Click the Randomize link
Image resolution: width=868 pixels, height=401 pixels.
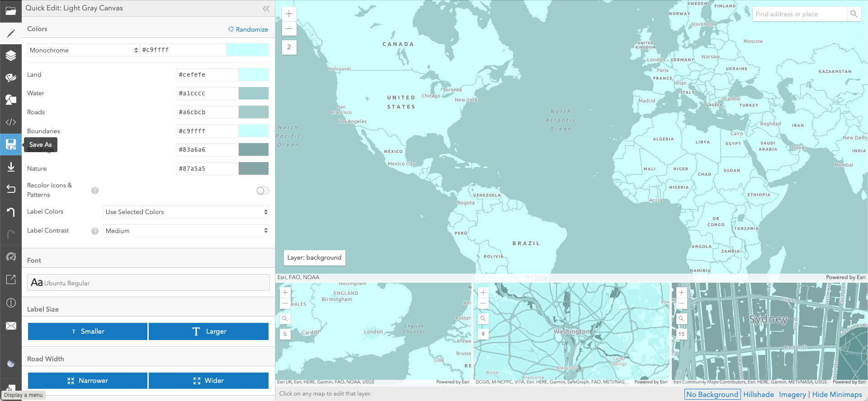[248, 29]
